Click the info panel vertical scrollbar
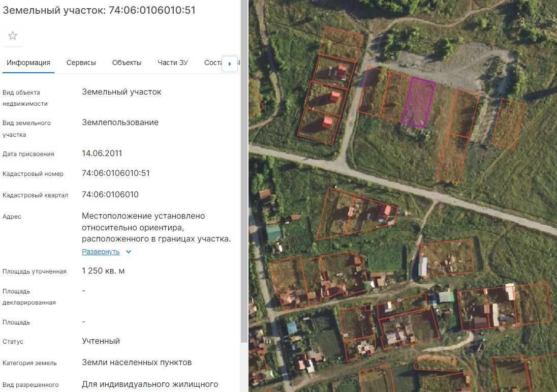 pyautogui.click(x=244, y=171)
